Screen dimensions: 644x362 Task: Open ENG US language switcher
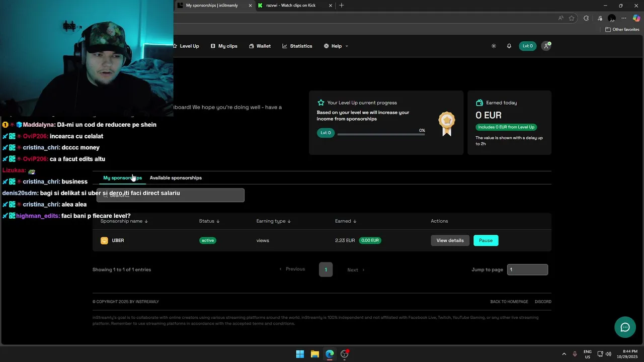point(588,354)
